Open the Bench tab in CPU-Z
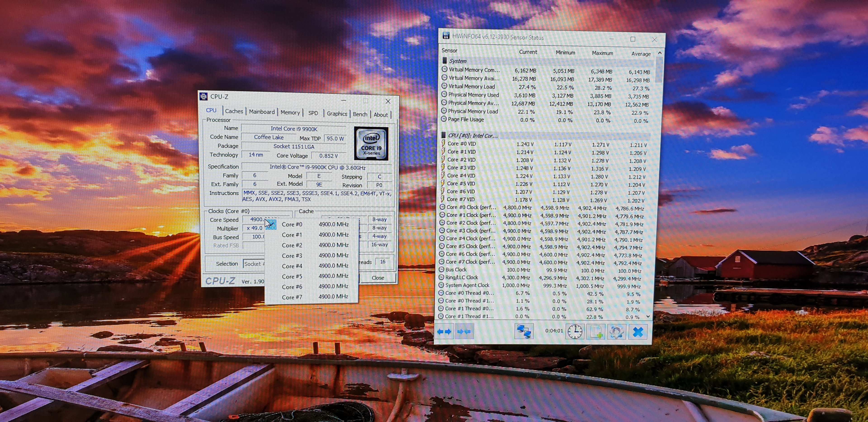The height and width of the screenshot is (422, 868). click(360, 114)
